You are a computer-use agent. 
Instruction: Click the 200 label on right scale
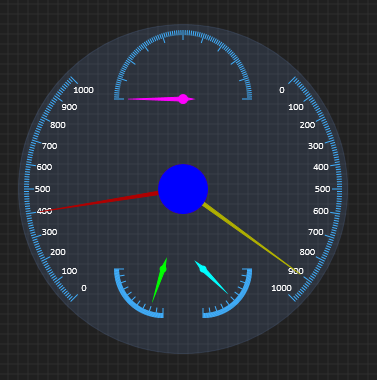(x=307, y=125)
